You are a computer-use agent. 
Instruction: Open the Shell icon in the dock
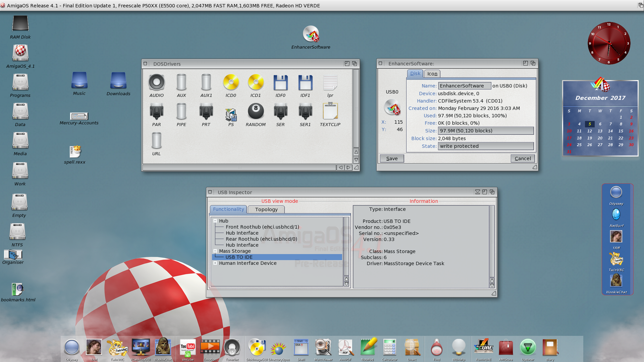[x=301, y=347]
